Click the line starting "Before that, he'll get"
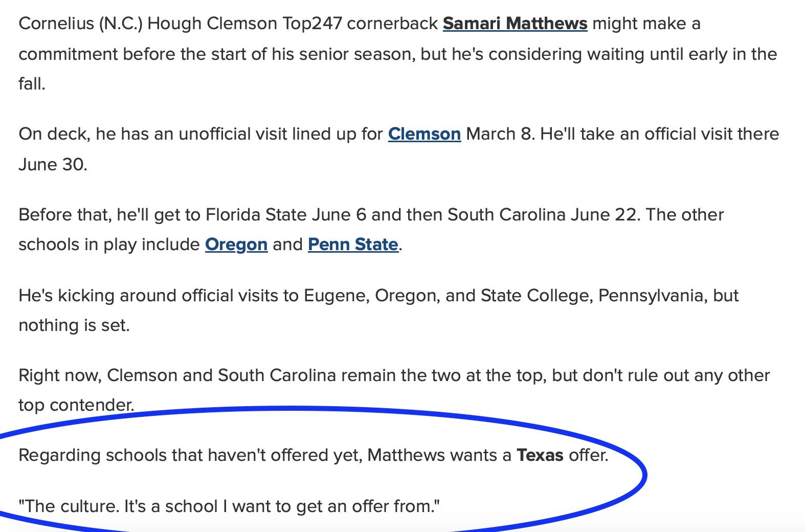 (371, 215)
